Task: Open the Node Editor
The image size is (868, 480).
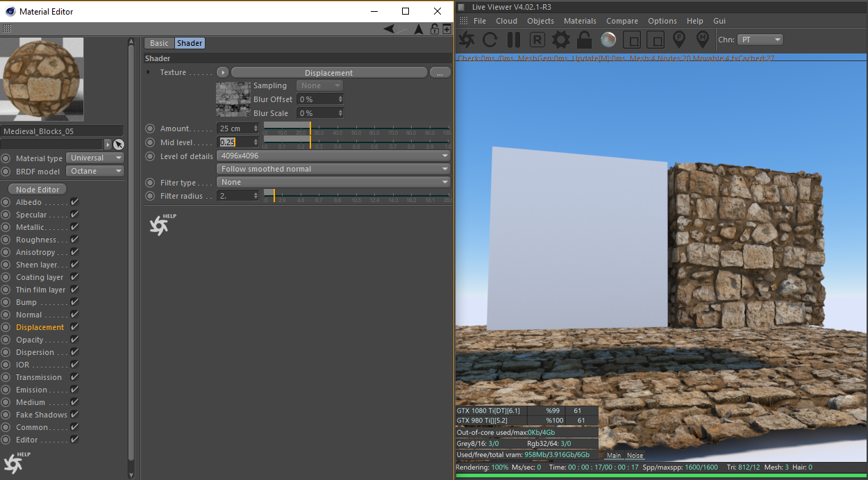Action: tap(37, 190)
